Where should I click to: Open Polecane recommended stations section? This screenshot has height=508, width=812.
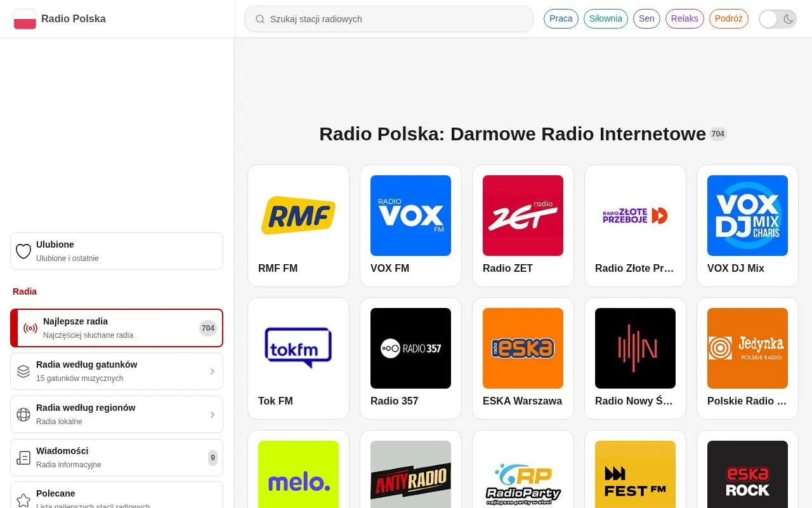(x=117, y=495)
